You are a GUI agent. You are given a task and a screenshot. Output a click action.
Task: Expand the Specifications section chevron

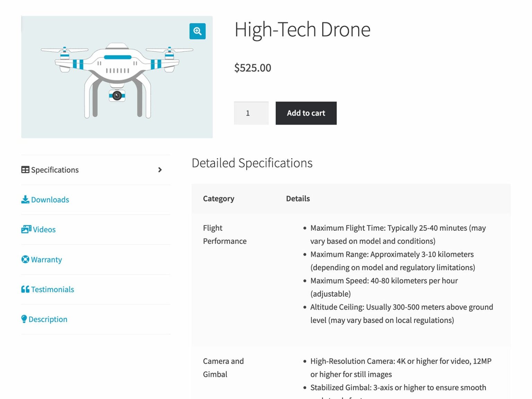pyautogui.click(x=160, y=170)
